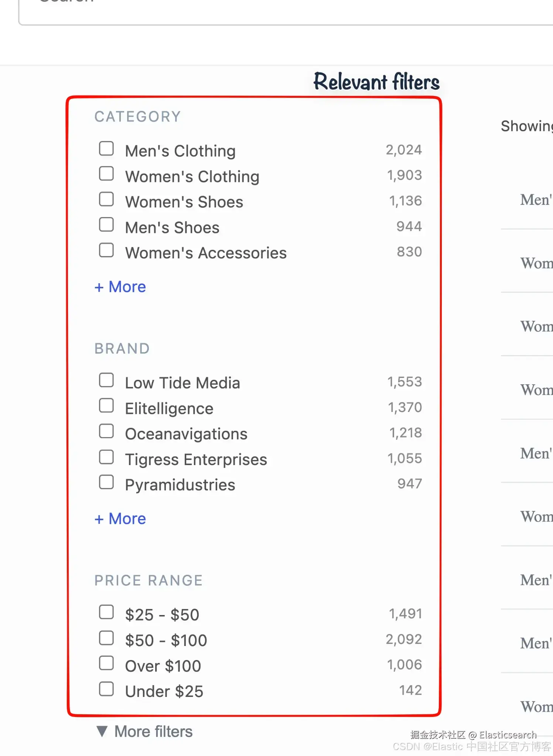Screen dimensions: 553x756
Task: Tick the Oceanavigations brand checkbox
Action: pyautogui.click(x=106, y=431)
